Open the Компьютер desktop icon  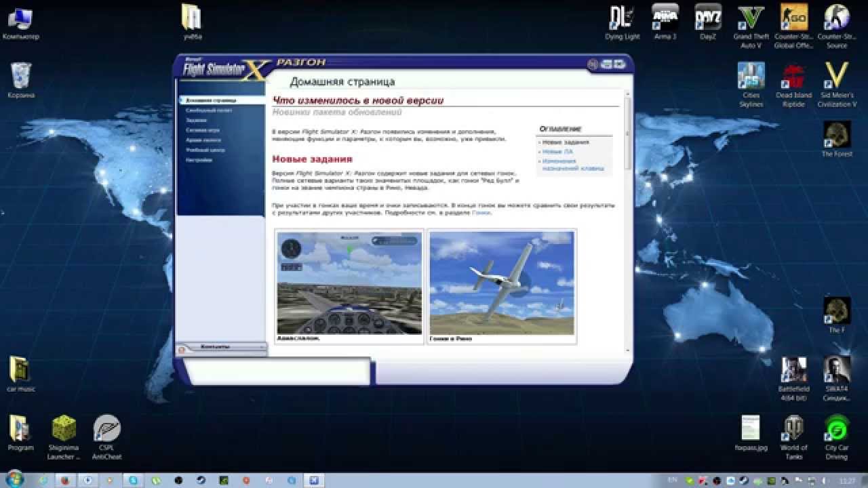click(x=21, y=22)
